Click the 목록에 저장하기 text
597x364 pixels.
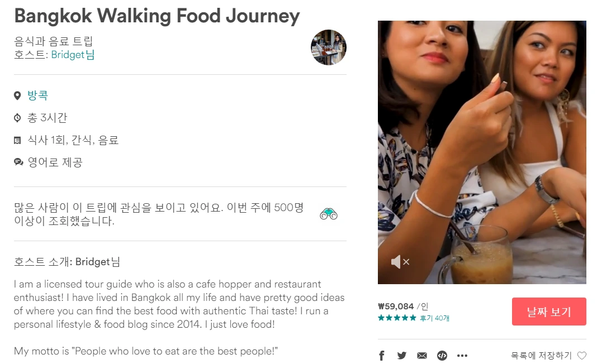coord(541,356)
